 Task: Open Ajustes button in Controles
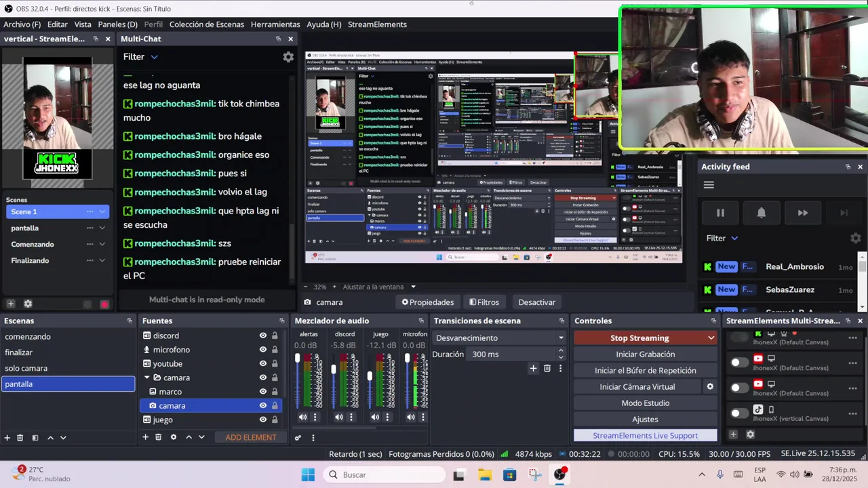click(645, 420)
